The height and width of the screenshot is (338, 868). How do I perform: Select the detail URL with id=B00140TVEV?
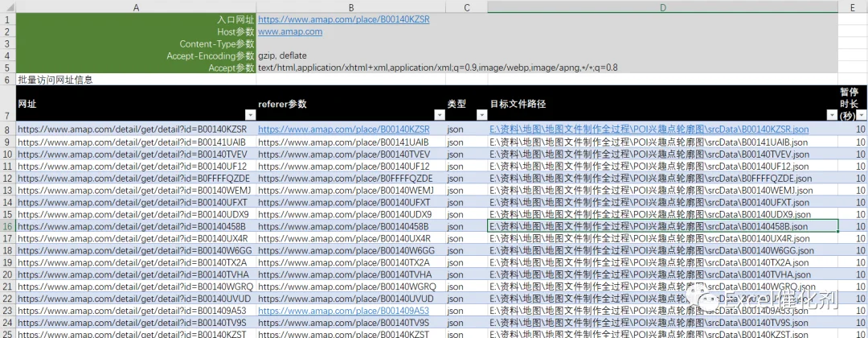[136, 154]
